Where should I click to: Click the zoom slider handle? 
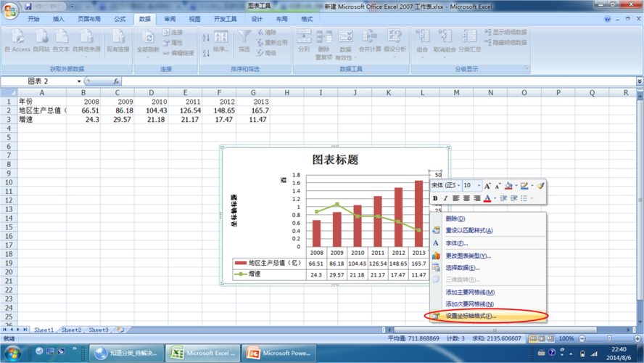pos(609,338)
